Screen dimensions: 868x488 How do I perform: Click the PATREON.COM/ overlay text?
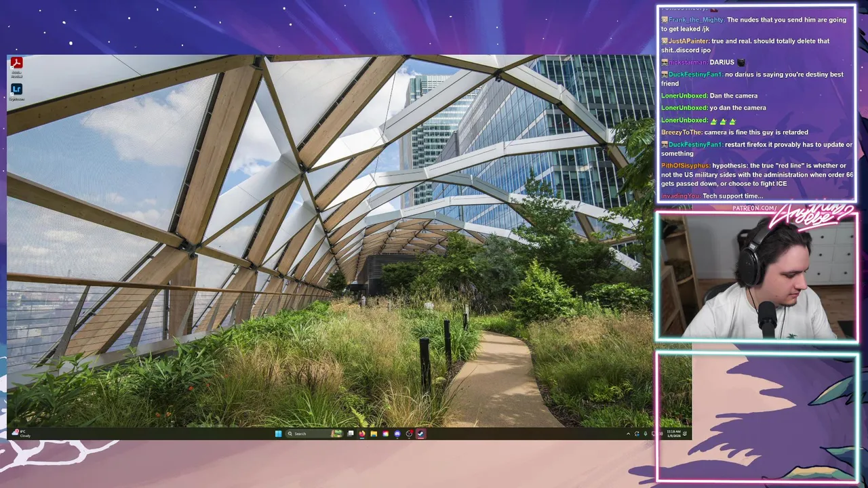tap(755, 209)
